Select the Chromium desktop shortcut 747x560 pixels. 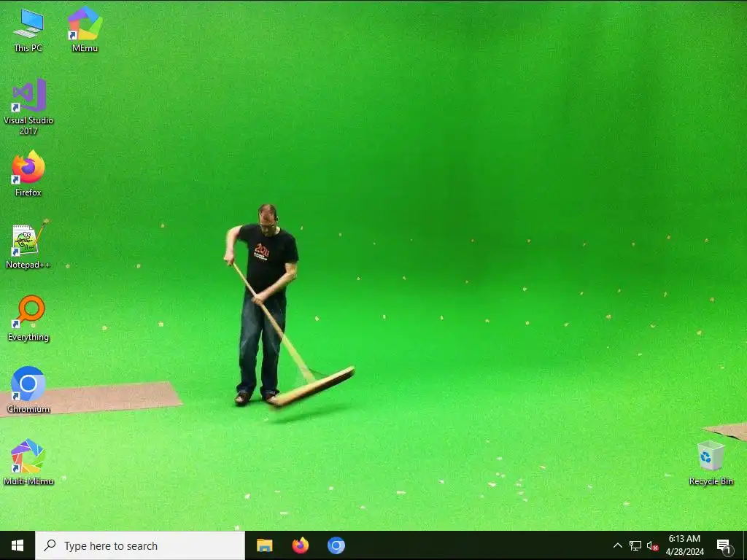click(x=28, y=389)
